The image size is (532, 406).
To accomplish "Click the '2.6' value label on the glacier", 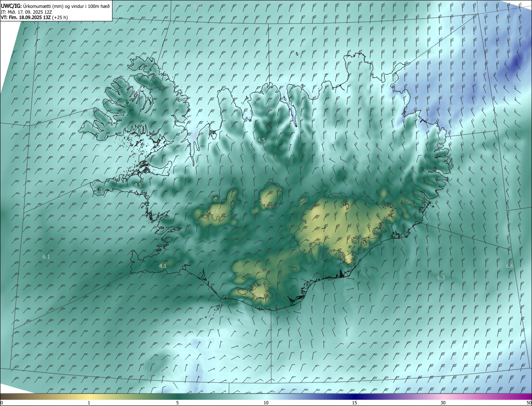I will coord(215,212).
